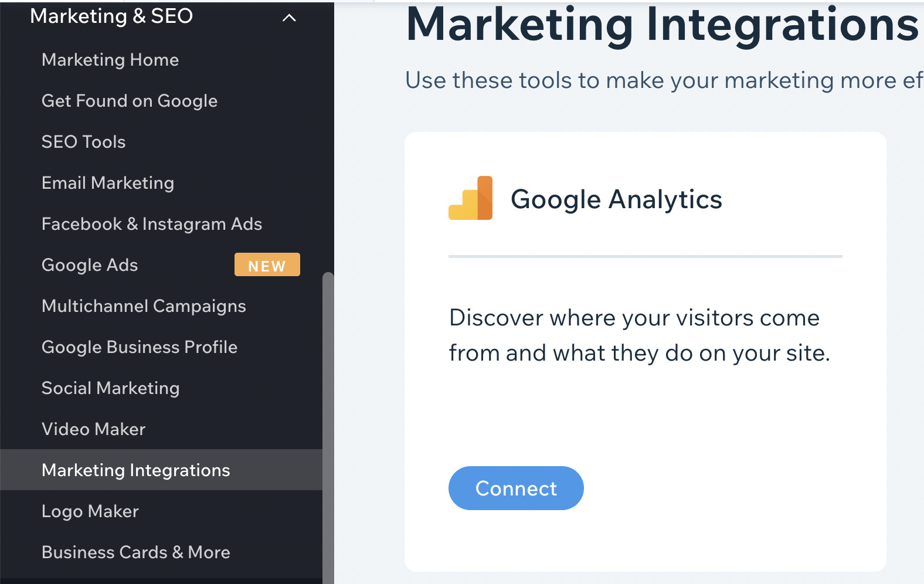The height and width of the screenshot is (584, 924).
Task: Launch the Video Maker
Action: click(x=93, y=429)
